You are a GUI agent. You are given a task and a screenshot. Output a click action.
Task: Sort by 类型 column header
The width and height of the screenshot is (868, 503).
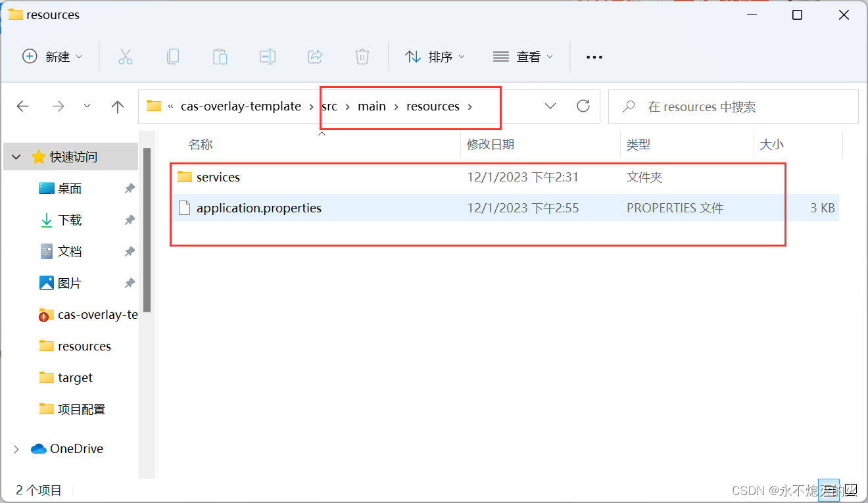(639, 145)
